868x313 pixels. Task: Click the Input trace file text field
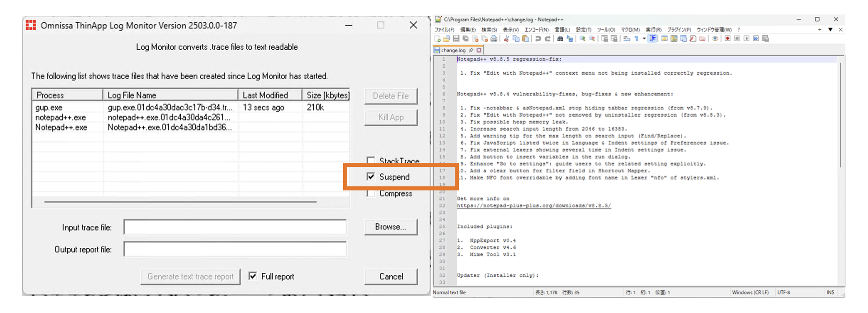(x=235, y=228)
